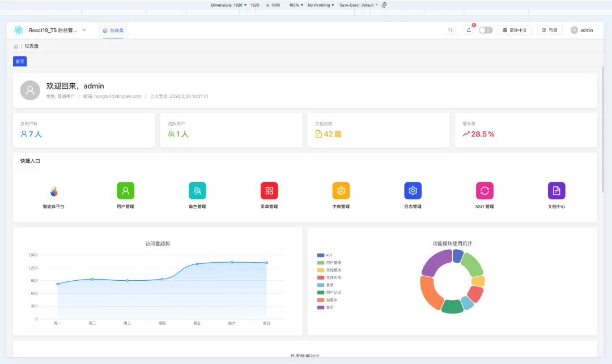The width and height of the screenshot is (612, 364).
Task: Select the 仪表盘 top navigation tab
Action: click(x=113, y=31)
